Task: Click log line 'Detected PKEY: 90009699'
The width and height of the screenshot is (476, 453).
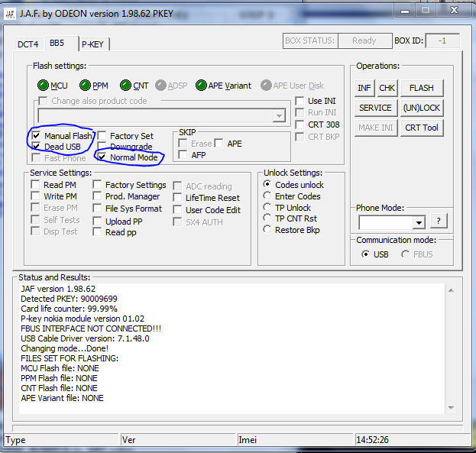Action: (70, 299)
